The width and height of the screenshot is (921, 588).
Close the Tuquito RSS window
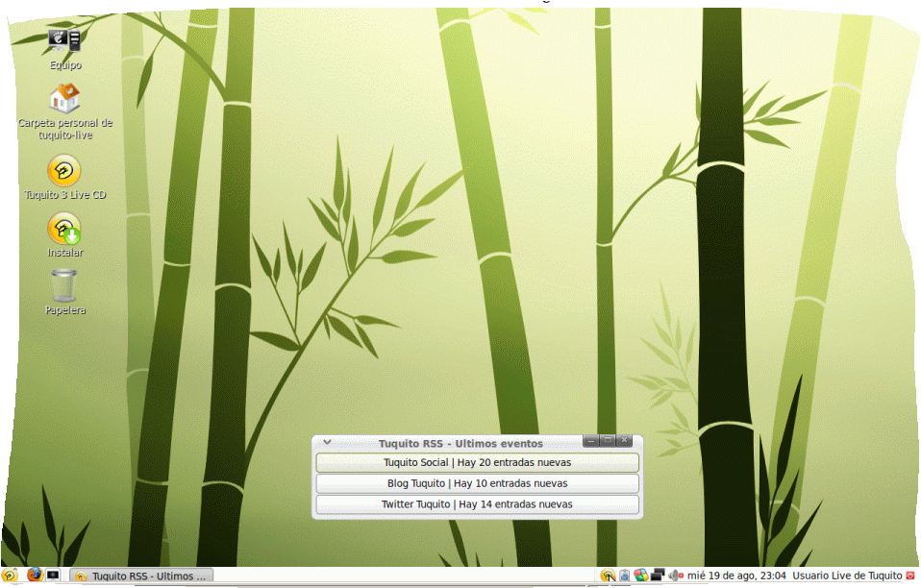click(625, 441)
